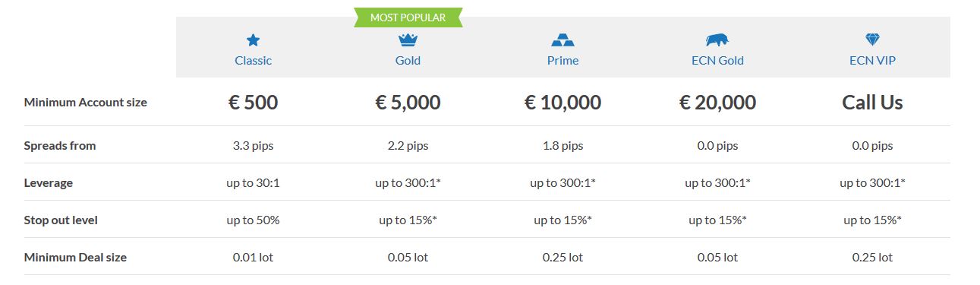Click the Classic leverage value up to 30:1
The image size is (980, 285).
pos(254,183)
